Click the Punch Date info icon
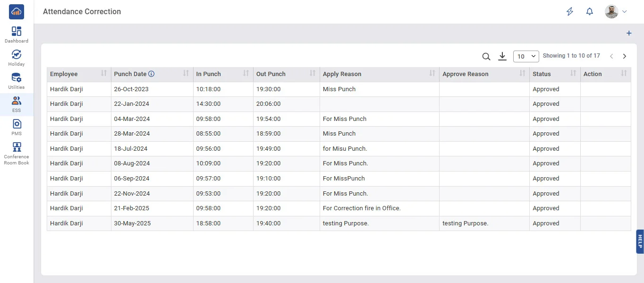This screenshot has height=283, width=644. (152, 74)
